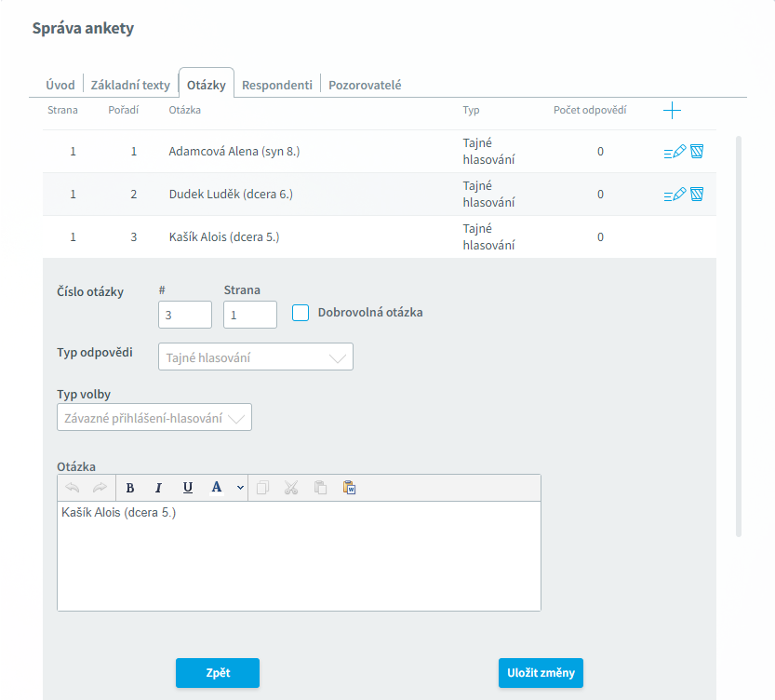Click the Uložit změny button
The height and width of the screenshot is (700, 775).
tap(541, 673)
